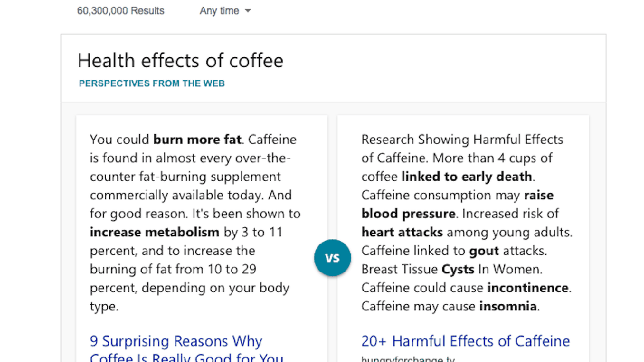Click the 60,300,000 Results count
Viewport: 644px width, 362px height.
tap(121, 11)
